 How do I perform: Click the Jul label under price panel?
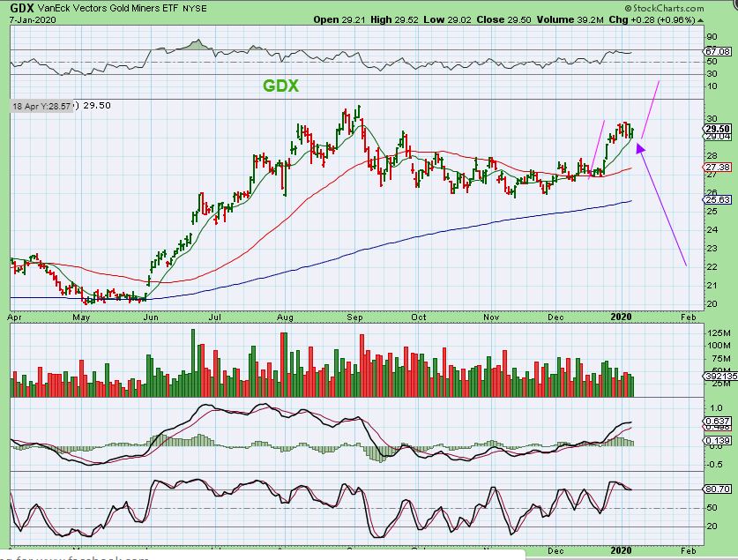(214, 317)
